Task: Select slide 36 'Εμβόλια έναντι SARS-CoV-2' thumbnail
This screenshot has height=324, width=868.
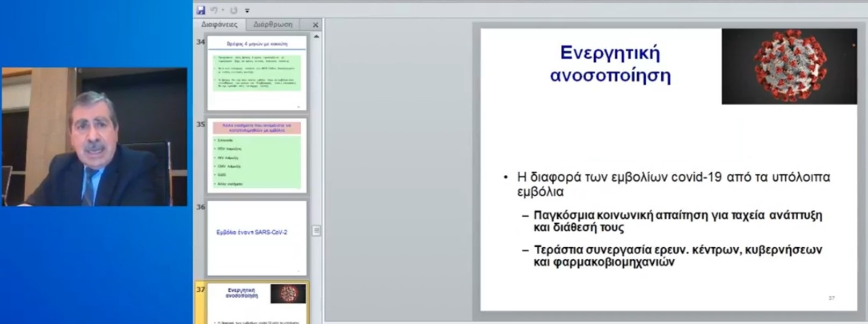Action: 257,238
